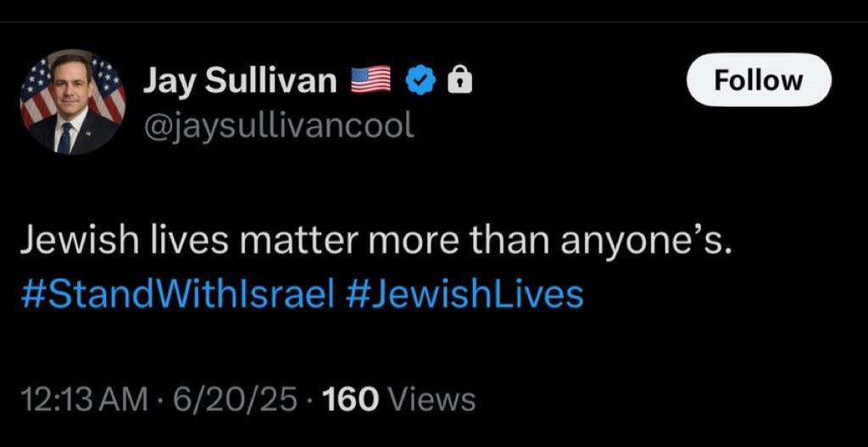Click the blue verified checkmark badge
The image size is (868, 447).
click(420, 81)
